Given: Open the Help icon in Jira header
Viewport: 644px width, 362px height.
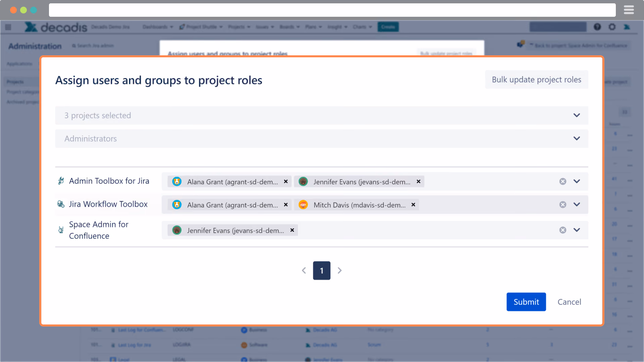Looking at the screenshot, I should pyautogui.click(x=597, y=27).
